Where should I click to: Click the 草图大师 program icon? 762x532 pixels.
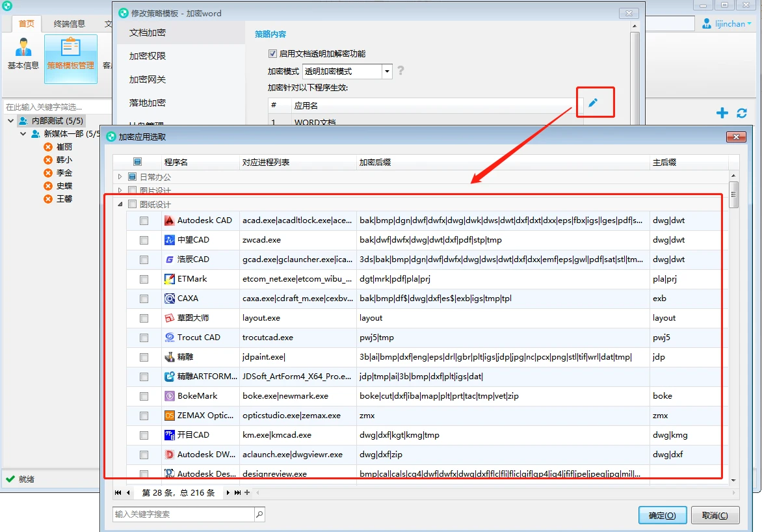(169, 317)
